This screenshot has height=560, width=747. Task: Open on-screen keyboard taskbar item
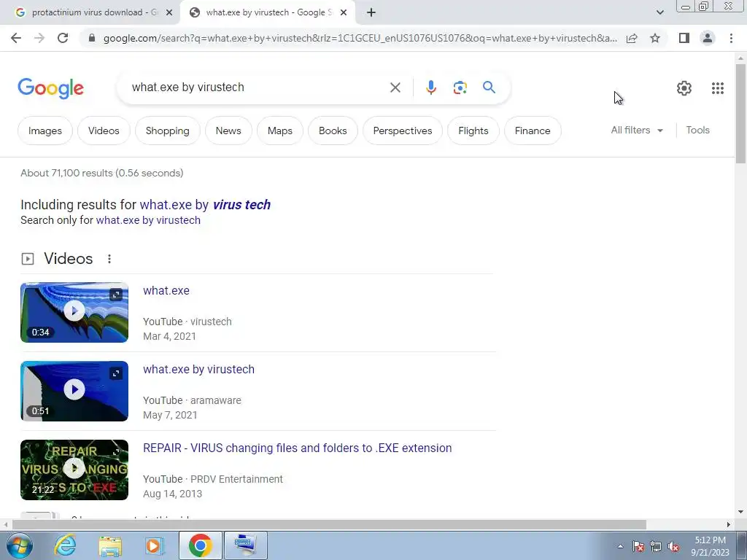(245, 545)
